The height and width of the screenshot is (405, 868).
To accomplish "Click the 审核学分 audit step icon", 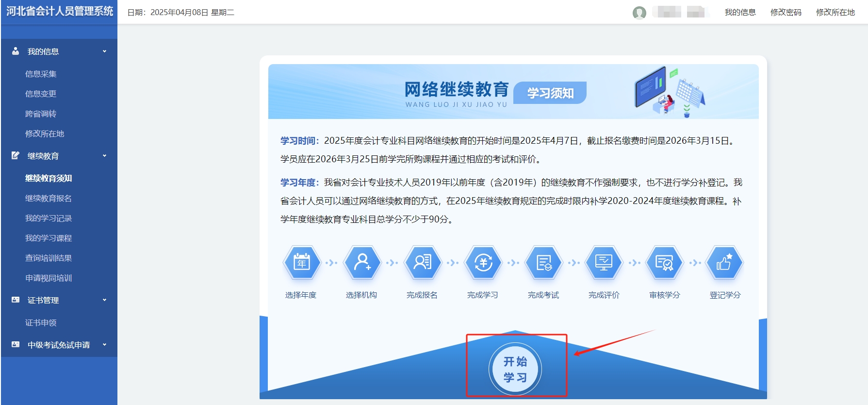I will pyautogui.click(x=664, y=263).
